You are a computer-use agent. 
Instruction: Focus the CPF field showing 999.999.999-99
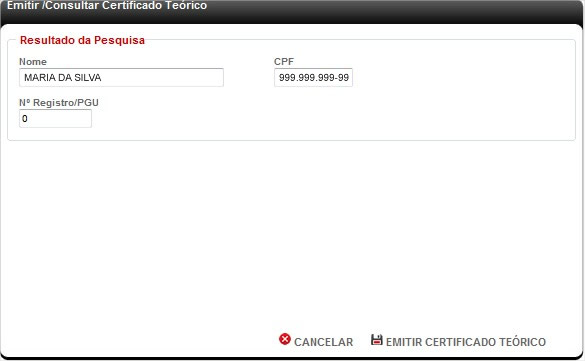tap(313, 78)
